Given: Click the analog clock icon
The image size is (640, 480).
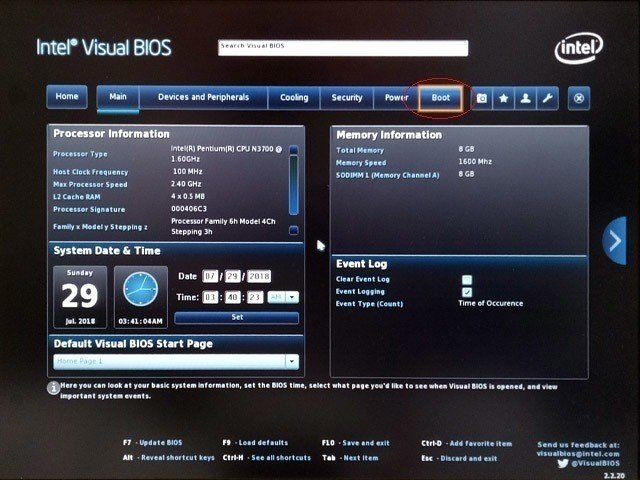Looking at the screenshot, I should 140,289.
